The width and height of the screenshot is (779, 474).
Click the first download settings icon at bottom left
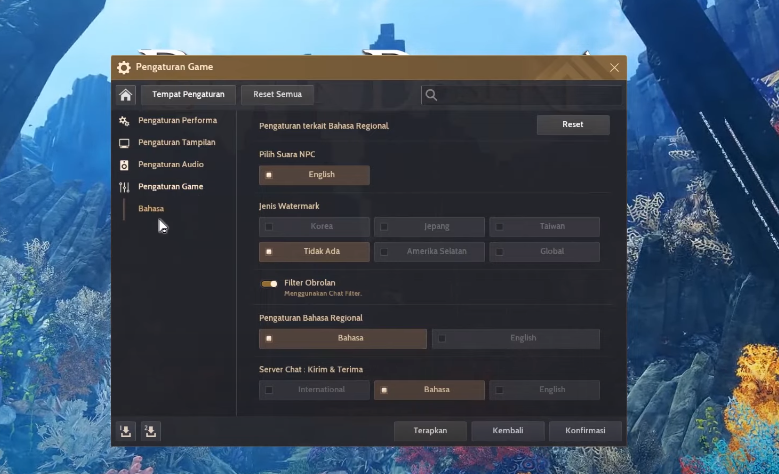click(126, 431)
